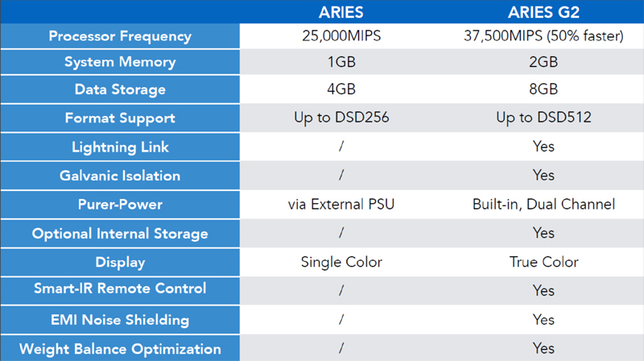The height and width of the screenshot is (361, 644).
Task: Select the Purer-Power row label
Action: (120, 205)
